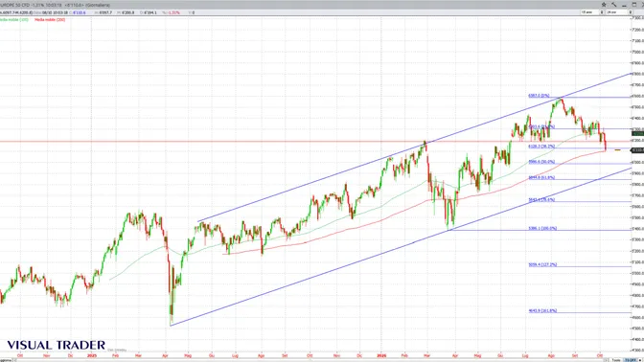The height and width of the screenshot is (362, 644).
Task: Select red 'Media mobile (200)' legend label
Action: [50, 19]
